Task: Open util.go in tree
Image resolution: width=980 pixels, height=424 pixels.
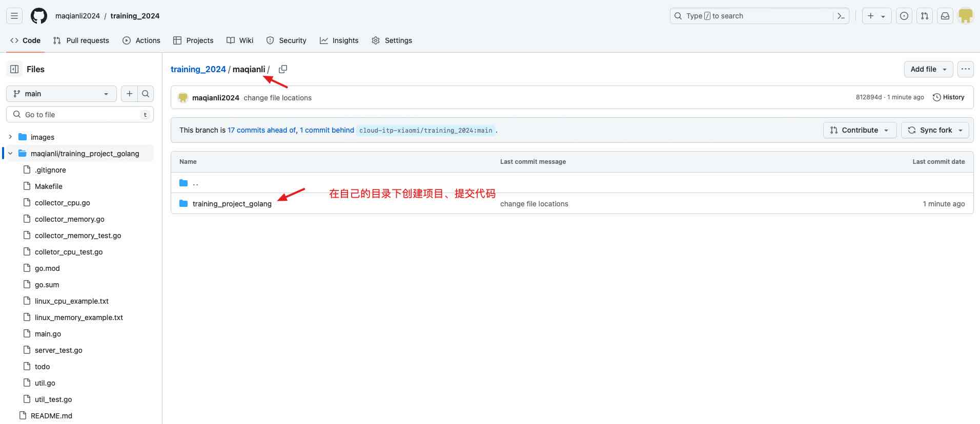Action: pos(45,383)
